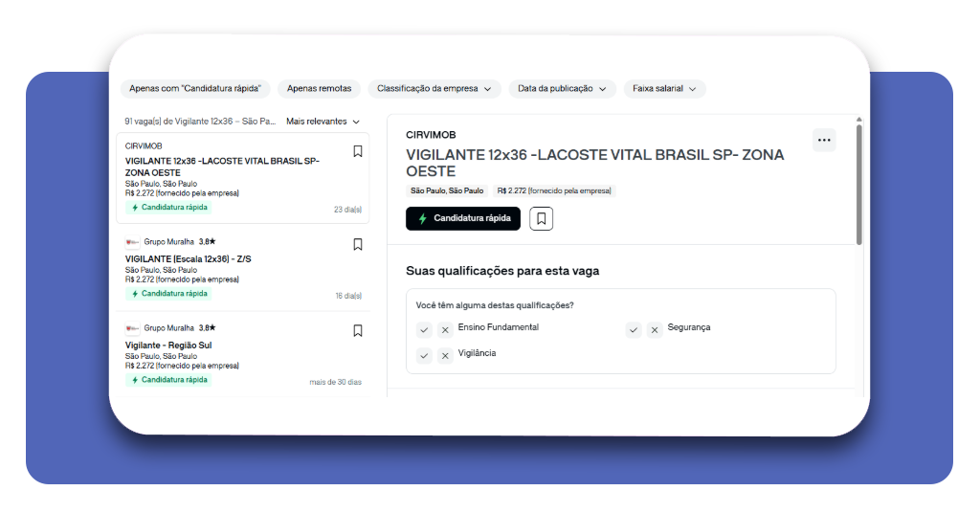Click "Suas qualificações para esta vaga" heading

click(x=502, y=271)
